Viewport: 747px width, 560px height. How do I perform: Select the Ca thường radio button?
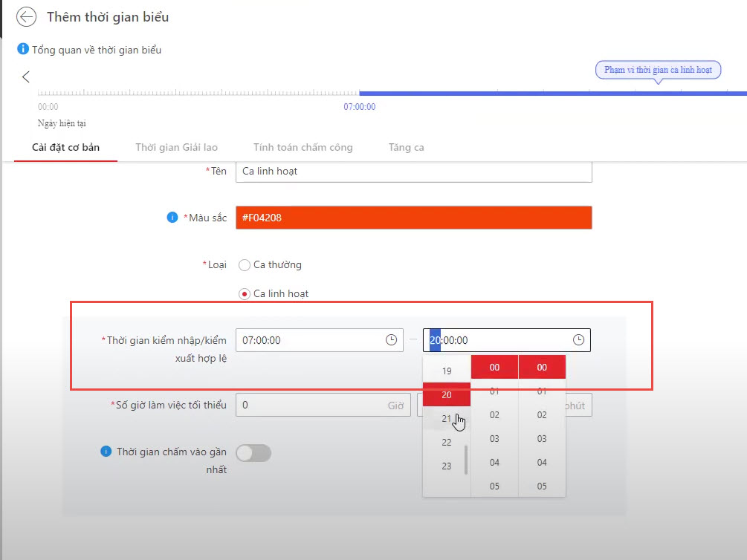pos(245,265)
